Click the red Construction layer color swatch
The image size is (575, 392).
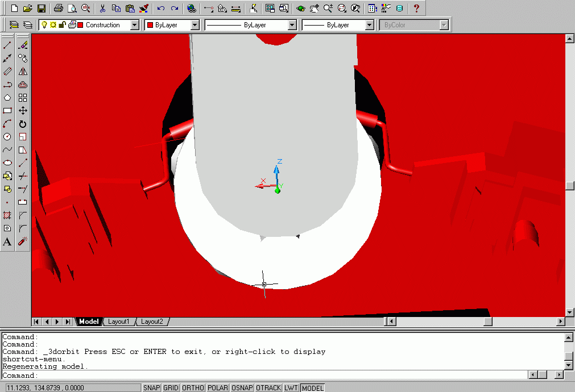(x=80, y=25)
